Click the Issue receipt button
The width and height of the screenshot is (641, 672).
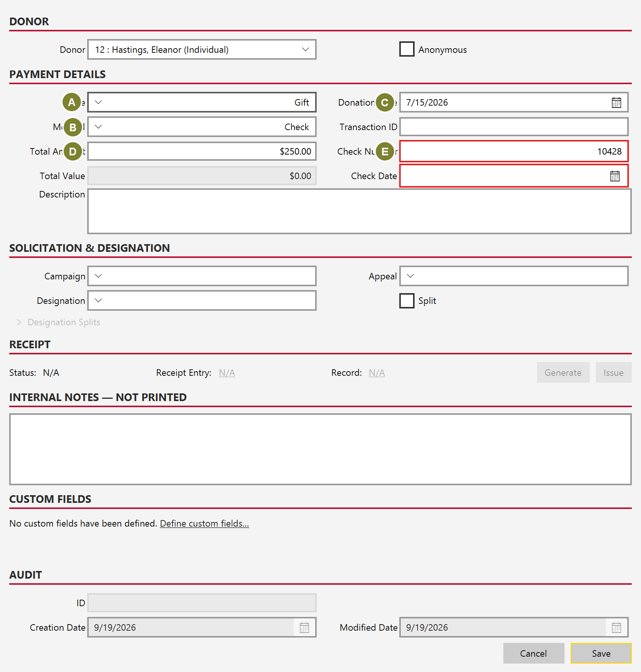pos(613,373)
